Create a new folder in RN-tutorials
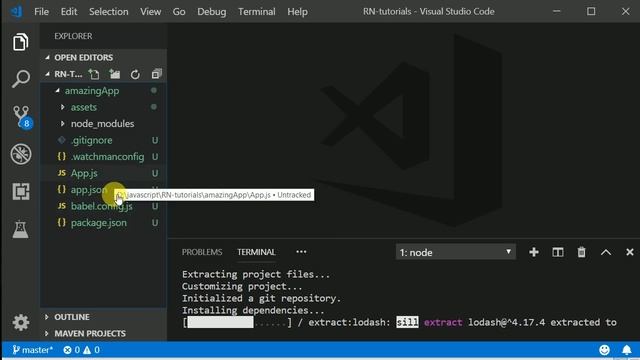This screenshot has height=360, width=640. coord(115,74)
